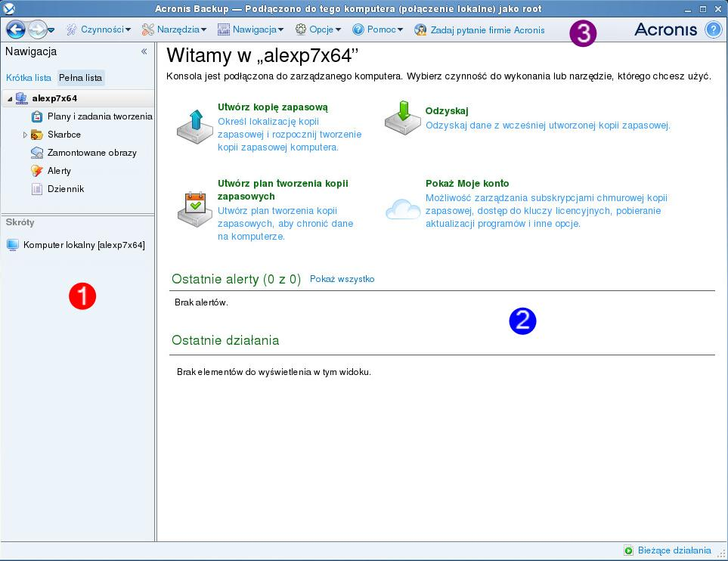This screenshot has height=561, width=728.
Task: Click the Odzyskaj green-arrow disk icon
Action: tap(402, 118)
